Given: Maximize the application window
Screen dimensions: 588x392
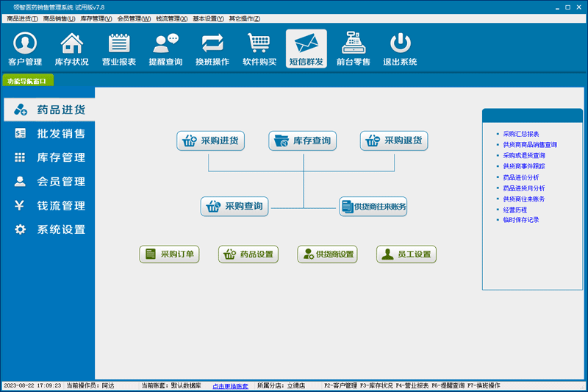Looking at the screenshot, I should pos(567,7).
